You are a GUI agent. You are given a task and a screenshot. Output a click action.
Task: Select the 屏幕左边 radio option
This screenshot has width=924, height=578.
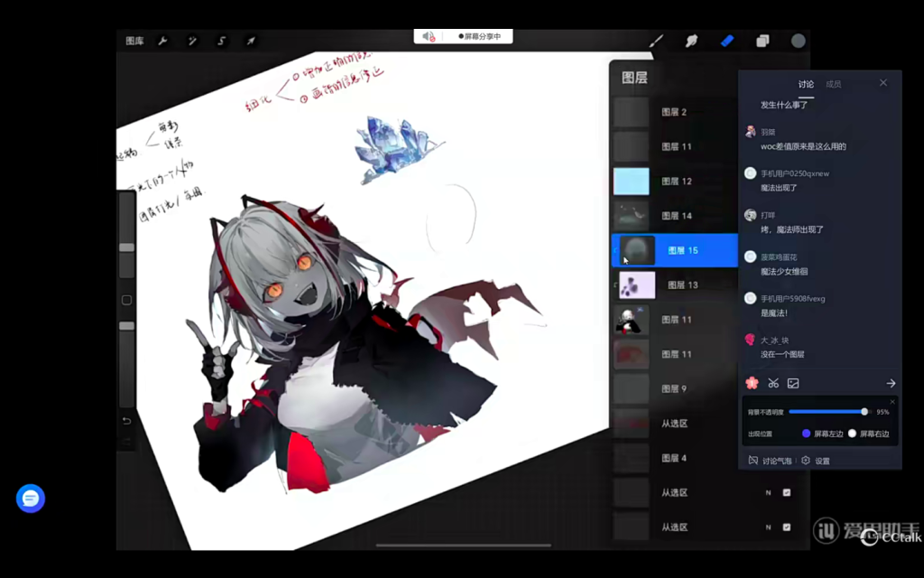pyautogui.click(x=807, y=433)
